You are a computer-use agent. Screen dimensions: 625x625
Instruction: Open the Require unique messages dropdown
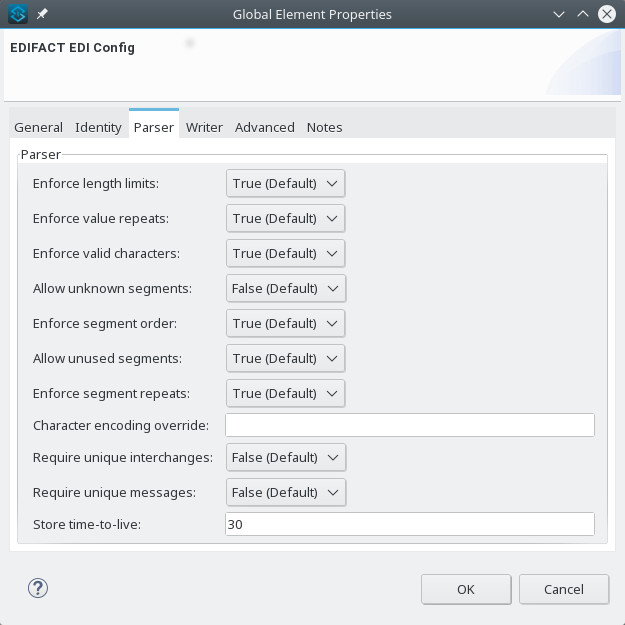tap(286, 492)
